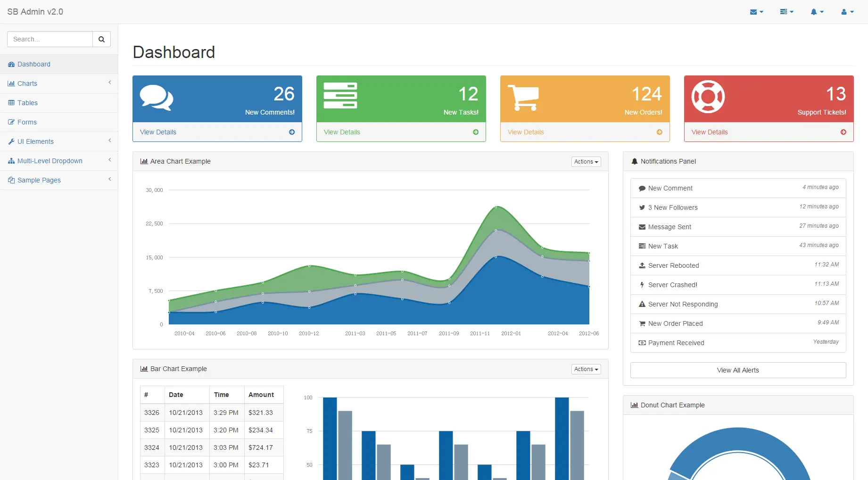Image resolution: width=868 pixels, height=480 pixels.
Task: Click the 3:00 PM time cell
Action: pos(226,465)
